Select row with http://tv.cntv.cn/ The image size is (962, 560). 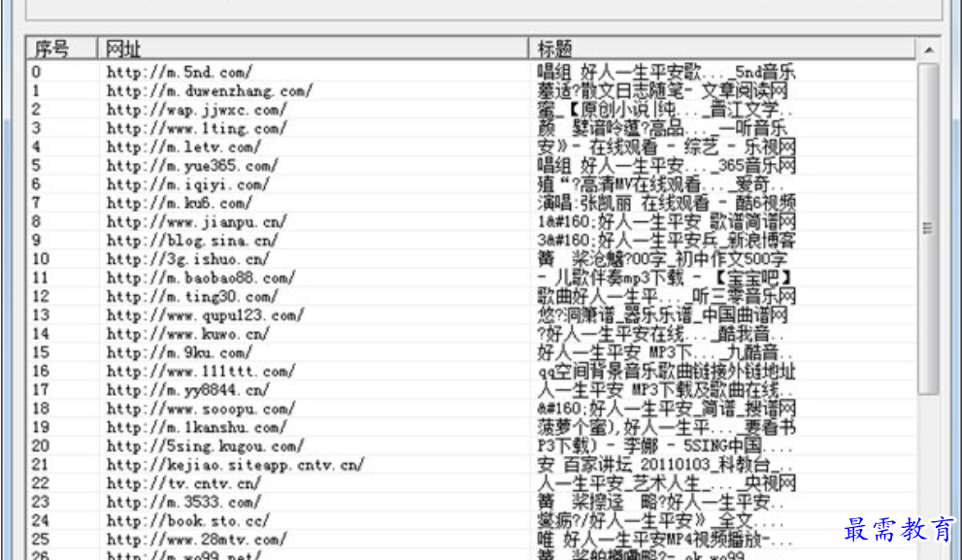(x=471, y=483)
